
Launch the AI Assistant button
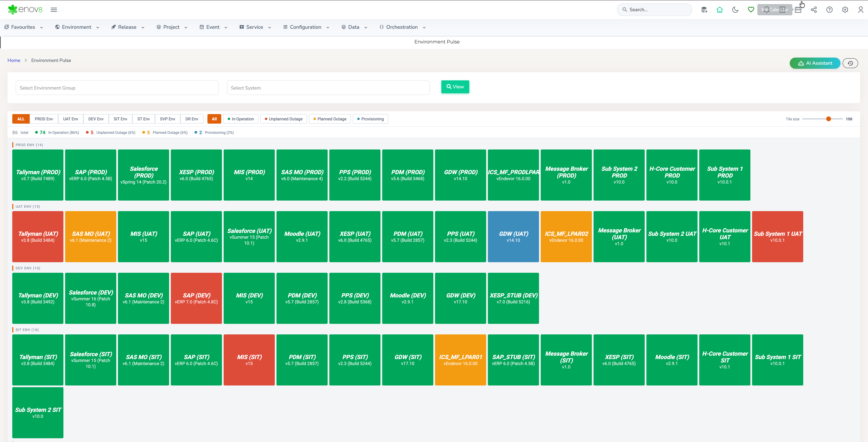[x=815, y=63]
